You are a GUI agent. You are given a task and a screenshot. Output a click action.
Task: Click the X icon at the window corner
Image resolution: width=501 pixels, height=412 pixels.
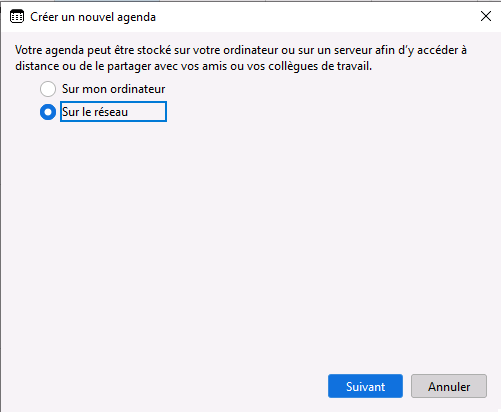tap(486, 16)
